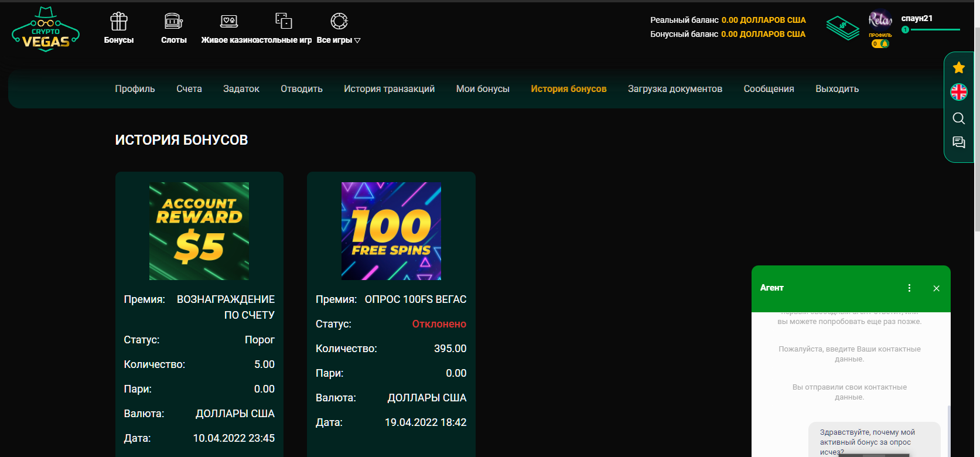The width and height of the screenshot is (980, 457).
Task: Open the live casino cards icon
Action: tap(229, 22)
